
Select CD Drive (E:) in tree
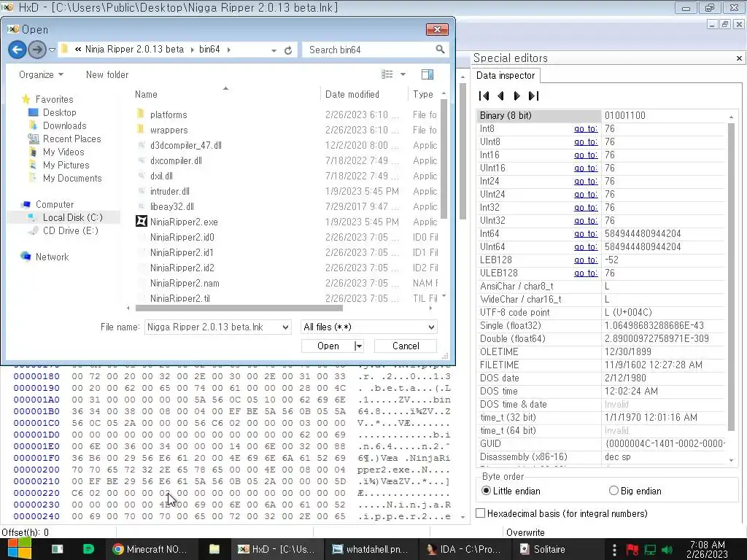[x=70, y=230]
